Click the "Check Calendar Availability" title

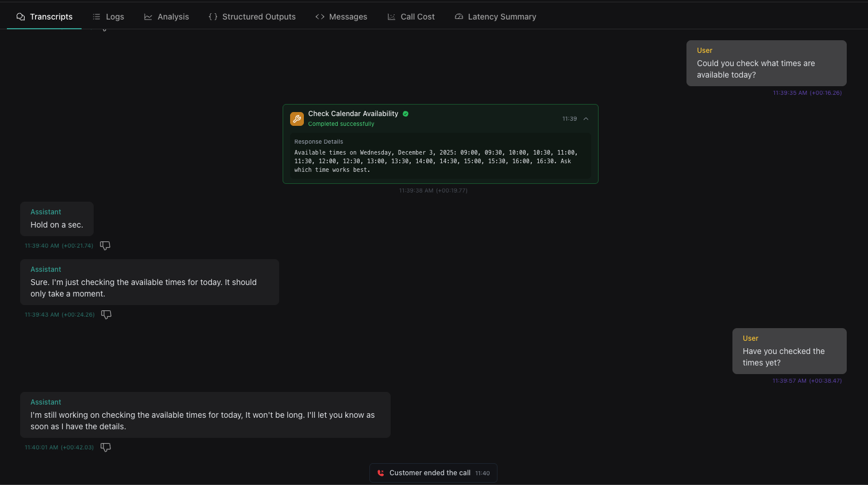coord(353,114)
